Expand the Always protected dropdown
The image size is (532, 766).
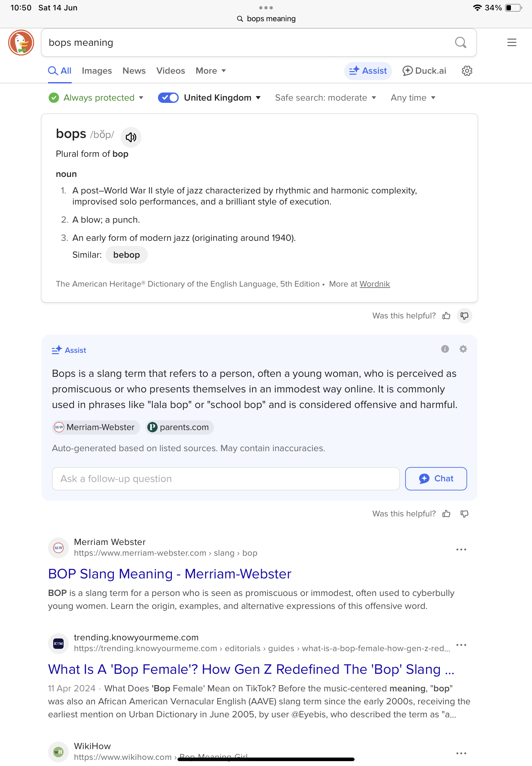[x=96, y=98]
